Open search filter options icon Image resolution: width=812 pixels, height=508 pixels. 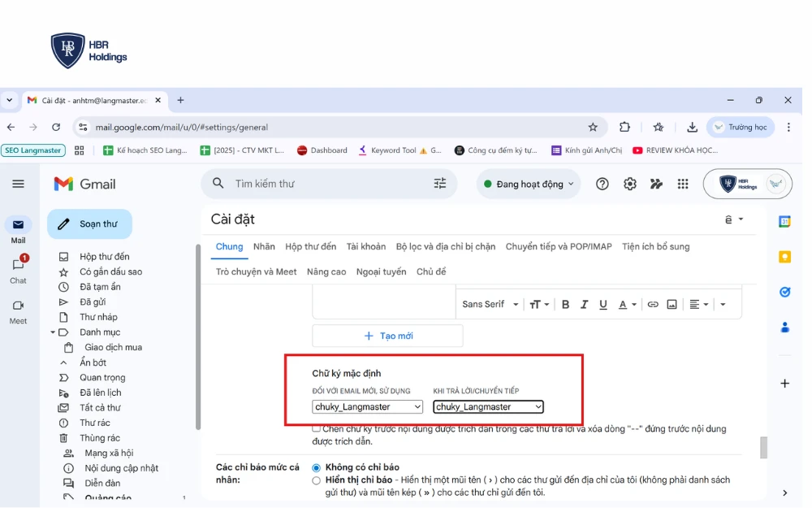439,184
